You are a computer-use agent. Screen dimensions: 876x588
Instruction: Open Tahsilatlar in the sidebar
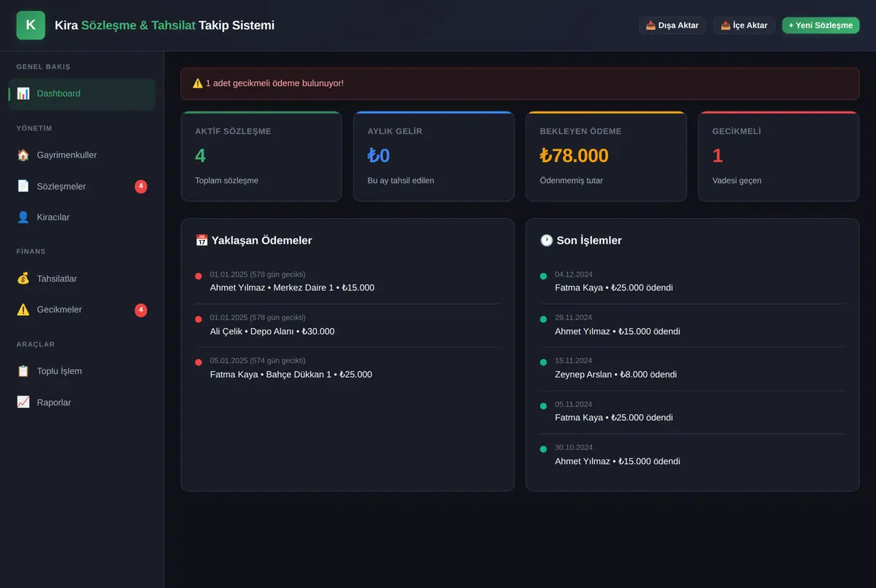(x=82, y=278)
